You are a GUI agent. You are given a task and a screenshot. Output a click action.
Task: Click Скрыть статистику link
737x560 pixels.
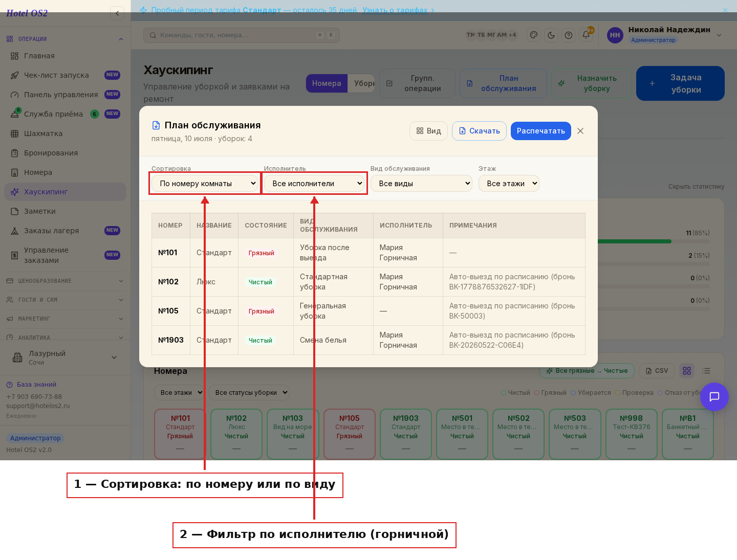pyautogui.click(x=696, y=187)
